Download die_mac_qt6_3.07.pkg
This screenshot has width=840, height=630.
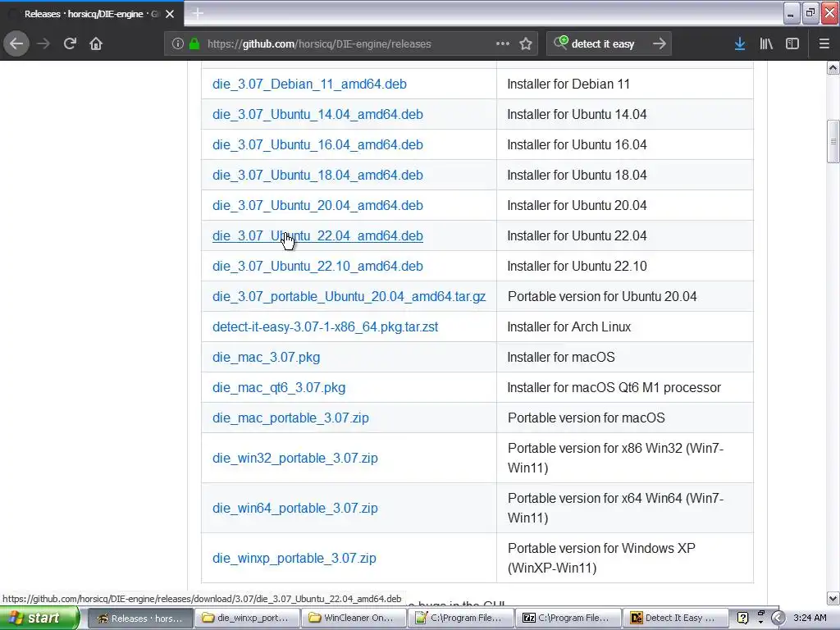[279, 388]
